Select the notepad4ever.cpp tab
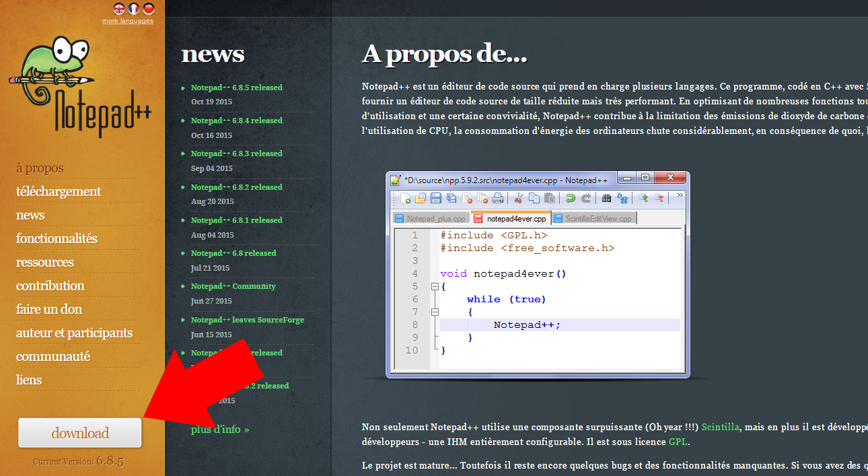The height and width of the screenshot is (476, 868). pos(511,218)
